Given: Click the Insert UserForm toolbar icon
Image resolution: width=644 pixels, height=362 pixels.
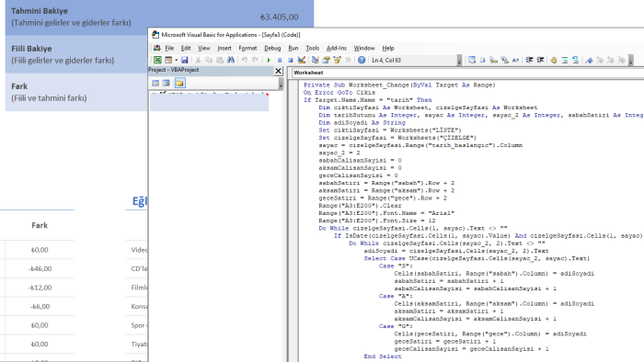Looking at the screenshot, I should coord(168,60).
